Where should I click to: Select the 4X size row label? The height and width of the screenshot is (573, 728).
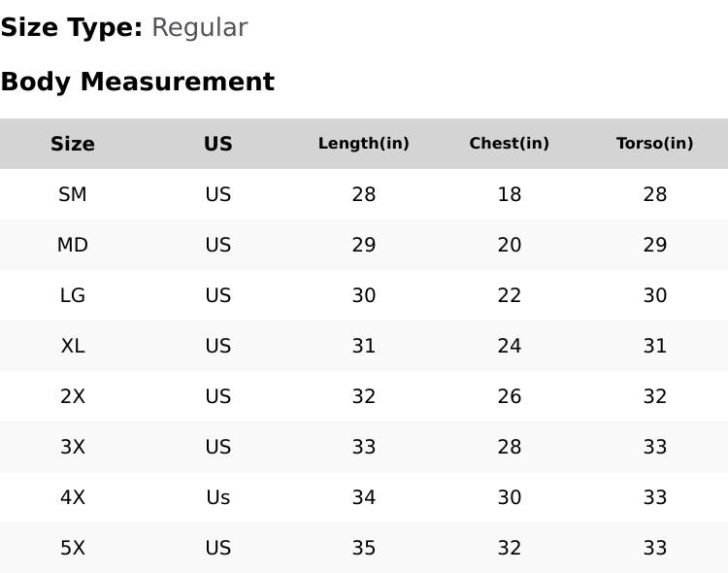point(73,497)
